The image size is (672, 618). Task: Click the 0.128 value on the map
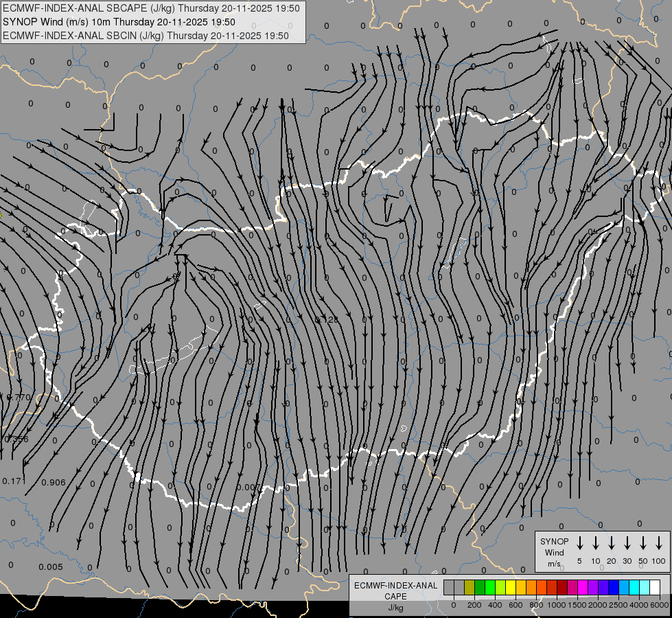327,319
